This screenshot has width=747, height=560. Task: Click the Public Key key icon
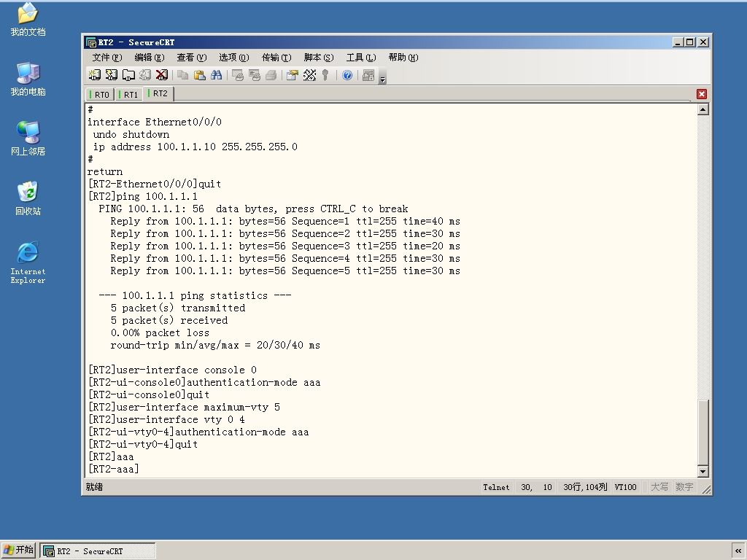coord(325,75)
